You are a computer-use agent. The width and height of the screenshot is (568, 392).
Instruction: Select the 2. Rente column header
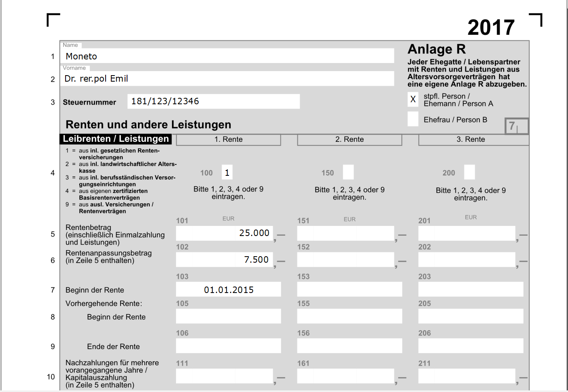[x=350, y=139]
